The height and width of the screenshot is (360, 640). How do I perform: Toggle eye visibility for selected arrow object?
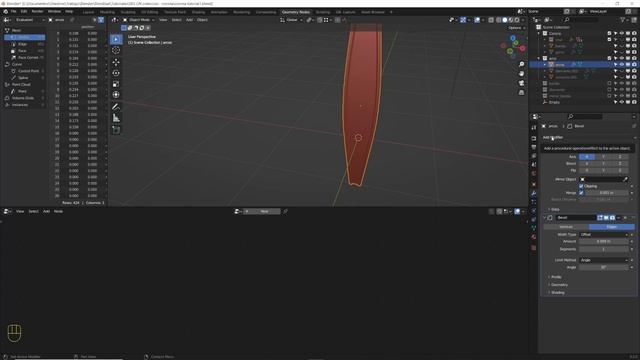pos(622,64)
